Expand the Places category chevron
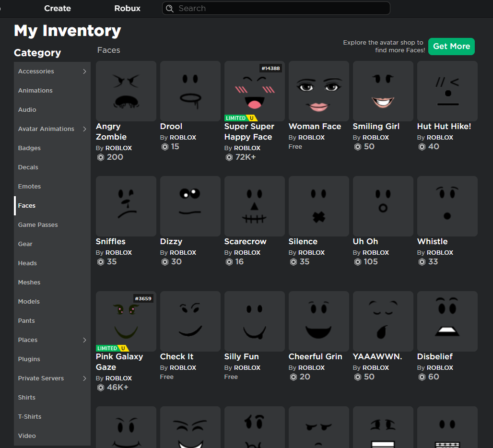Screen dimensions: 493x448 [x=84, y=340]
